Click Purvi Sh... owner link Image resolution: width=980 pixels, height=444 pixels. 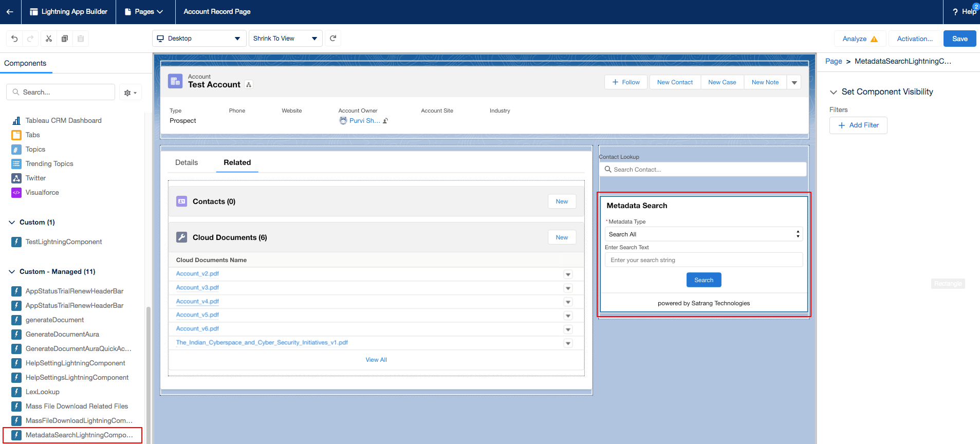pyautogui.click(x=365, y=121)
